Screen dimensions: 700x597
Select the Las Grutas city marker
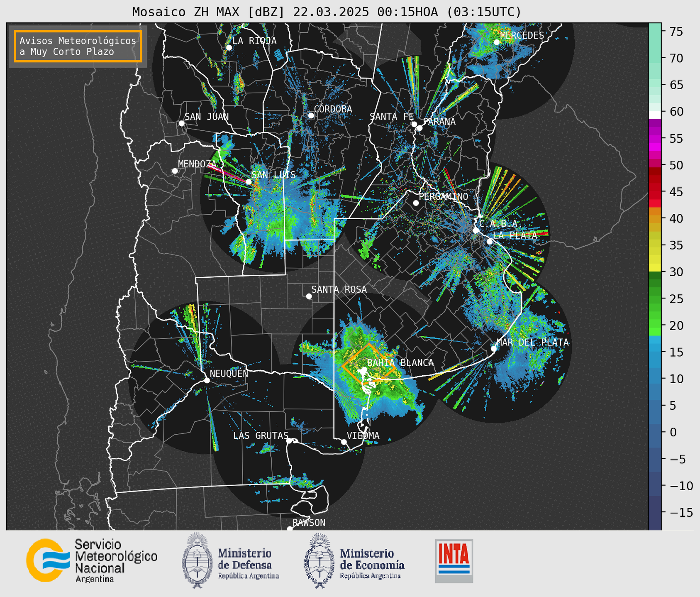[x=289, y=441]
